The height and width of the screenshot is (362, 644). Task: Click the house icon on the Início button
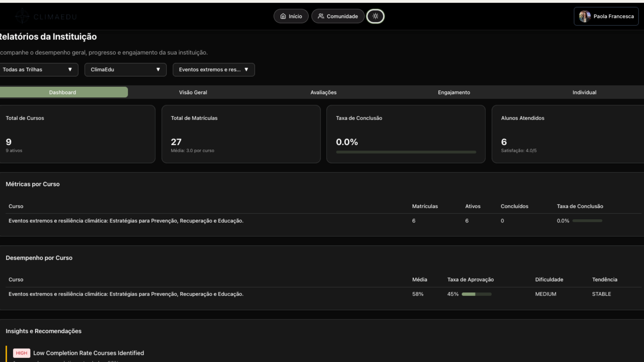click(283, 16)
